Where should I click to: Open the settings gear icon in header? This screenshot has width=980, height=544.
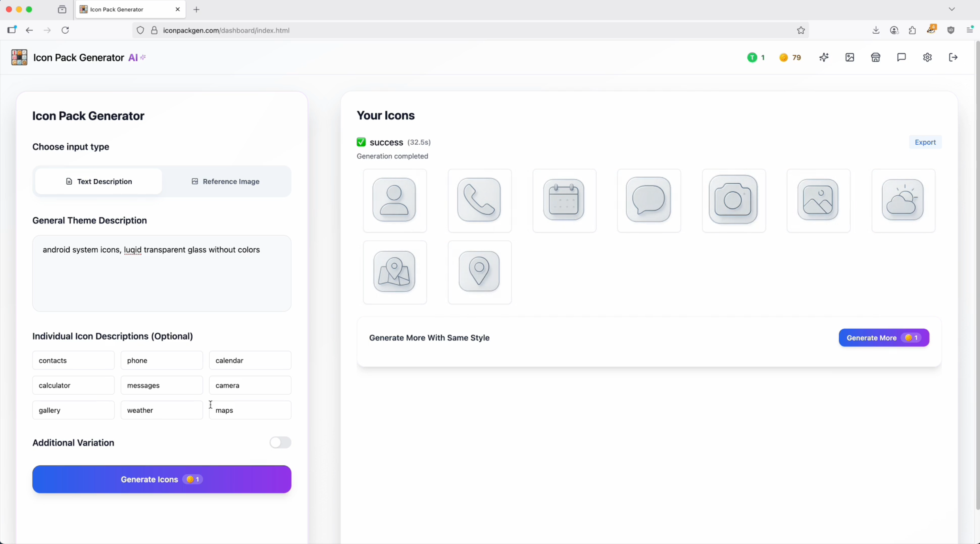point(927,58)
